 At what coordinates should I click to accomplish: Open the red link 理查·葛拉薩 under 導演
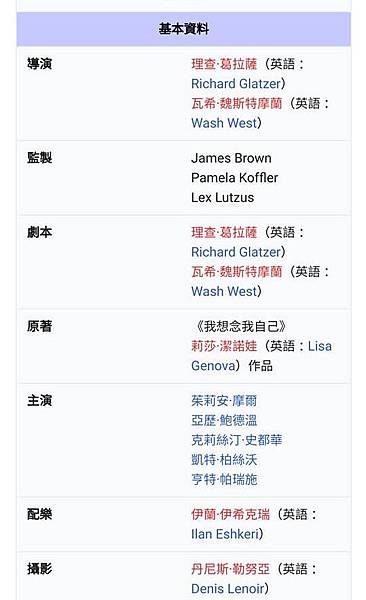coord(224,64)
